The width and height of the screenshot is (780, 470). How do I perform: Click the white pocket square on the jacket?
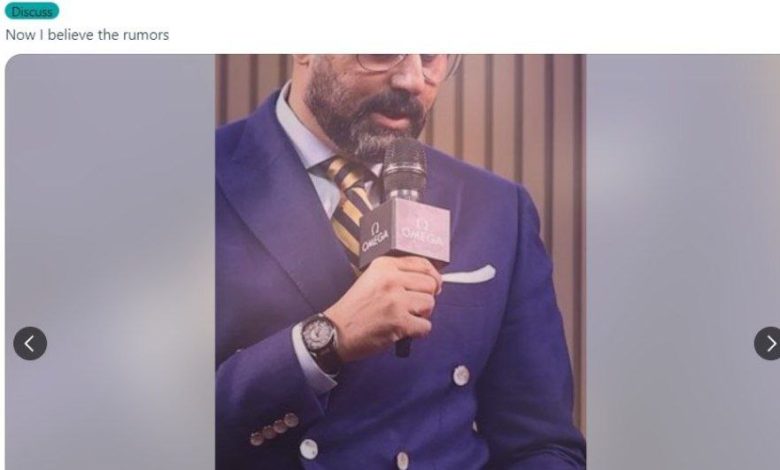click(469, 274)
